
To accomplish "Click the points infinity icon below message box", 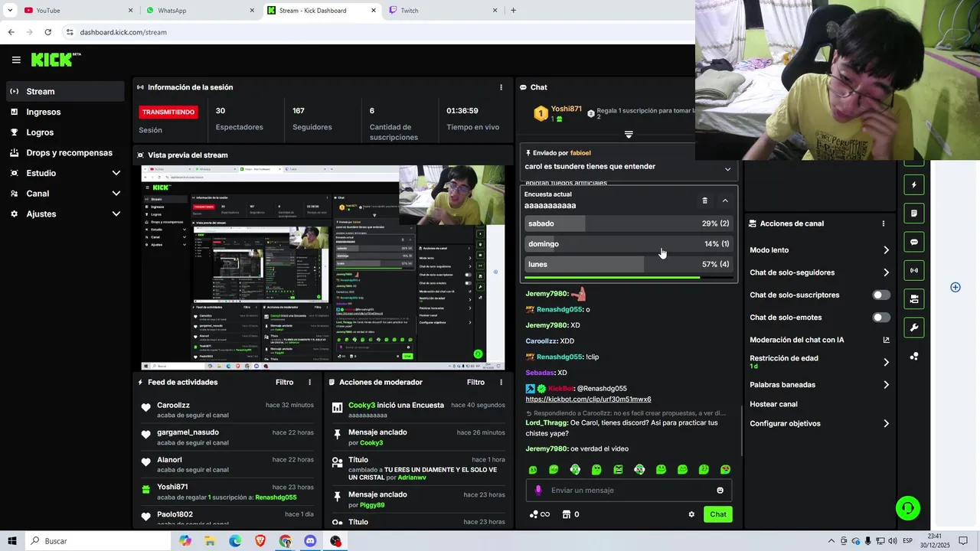I will (x=540, y=514).
